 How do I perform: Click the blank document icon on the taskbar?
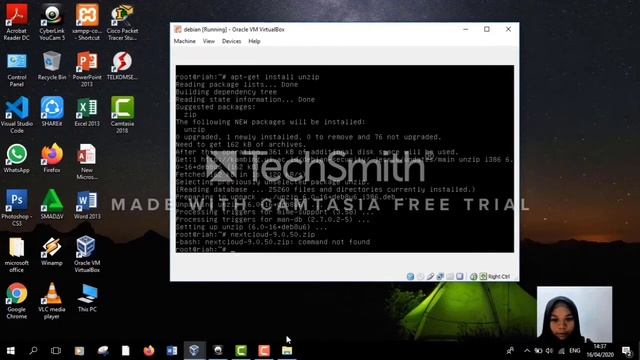tap(126, 351)
